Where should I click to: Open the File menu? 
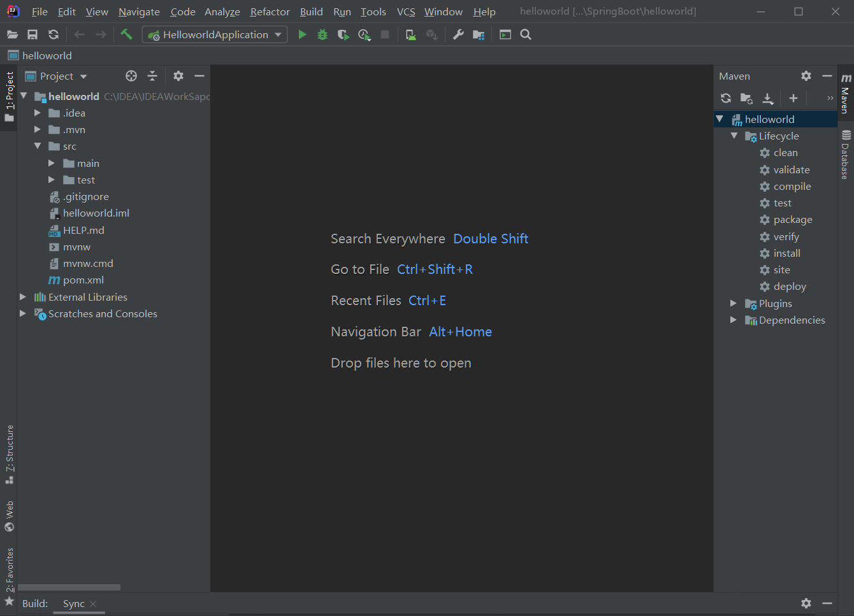click(x=40, y=11)
